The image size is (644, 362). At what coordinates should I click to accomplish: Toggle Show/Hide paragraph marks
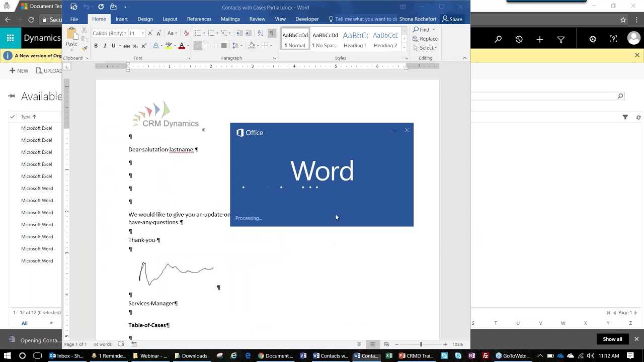tap(272, 33)
